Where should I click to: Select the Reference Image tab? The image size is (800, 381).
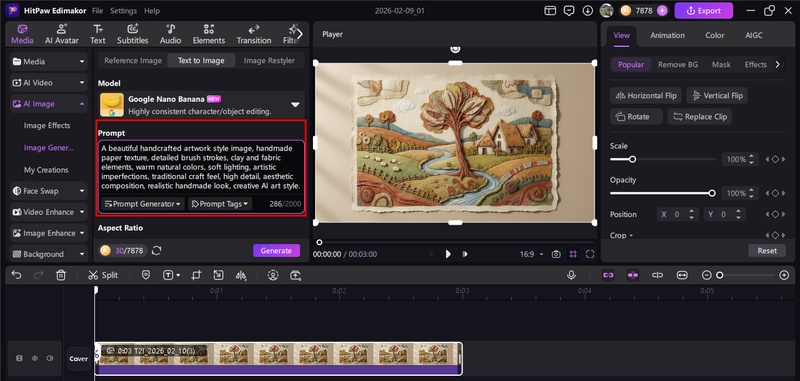click(x=133, y=60)
